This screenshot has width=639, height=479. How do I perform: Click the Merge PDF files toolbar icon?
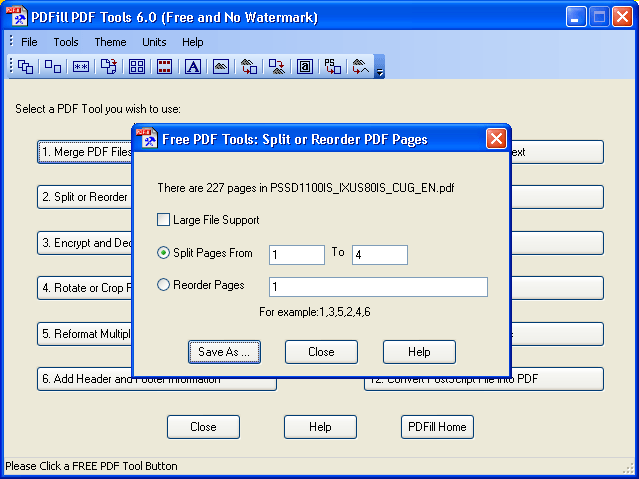point(25,66)
